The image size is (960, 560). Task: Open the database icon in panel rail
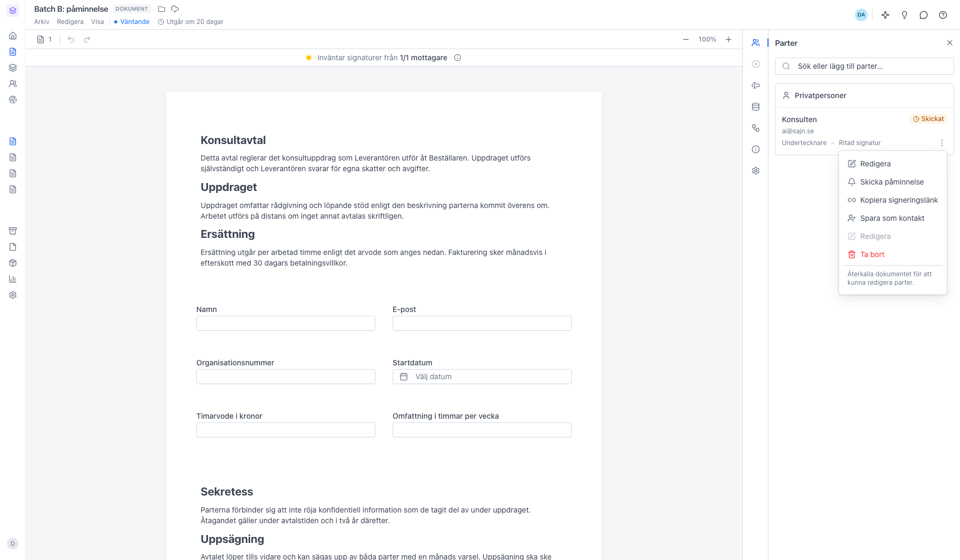(x=756, y=107)
